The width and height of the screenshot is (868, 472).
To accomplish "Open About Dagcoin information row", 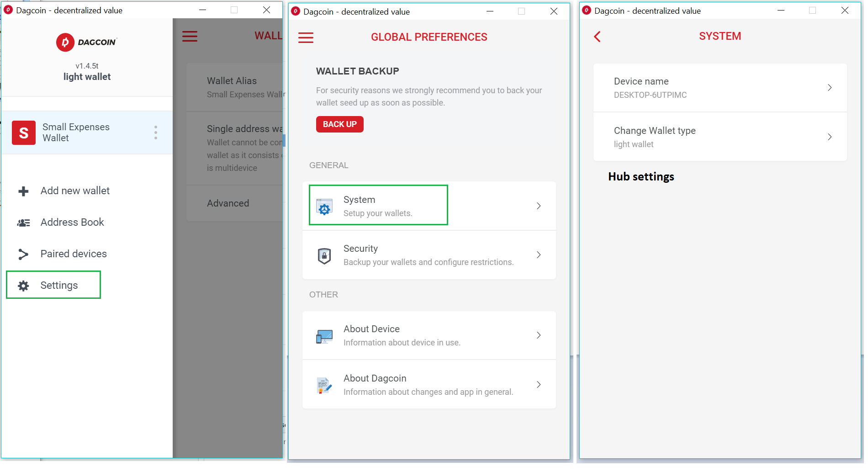I will pos(429,384).
